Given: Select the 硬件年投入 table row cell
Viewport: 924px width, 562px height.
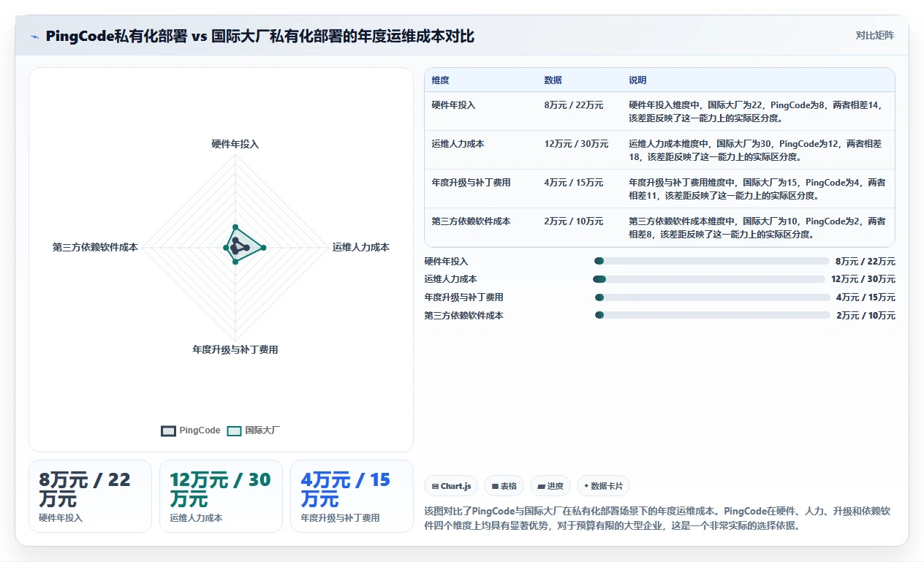Looking at the screenshot, I should [454, 105].
